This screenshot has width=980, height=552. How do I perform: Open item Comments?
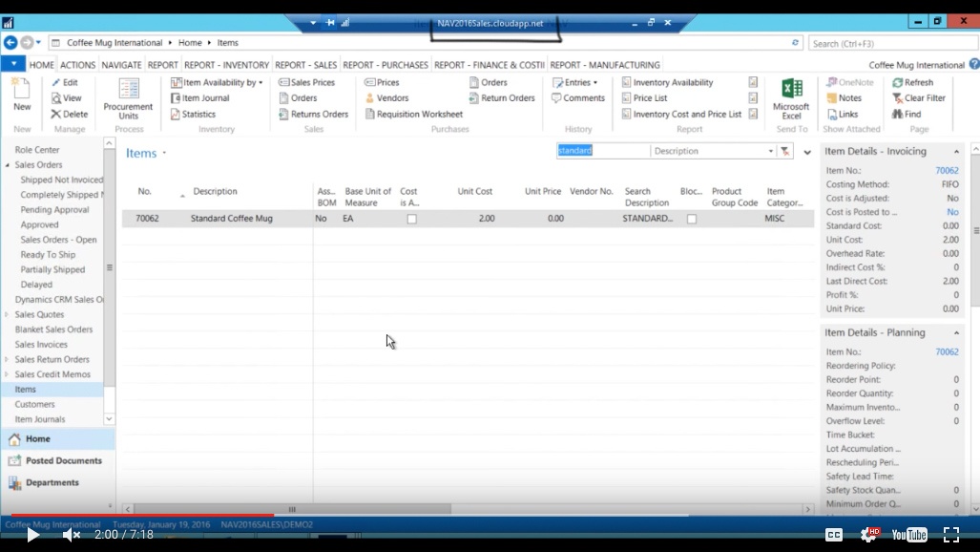click(578, 98)
